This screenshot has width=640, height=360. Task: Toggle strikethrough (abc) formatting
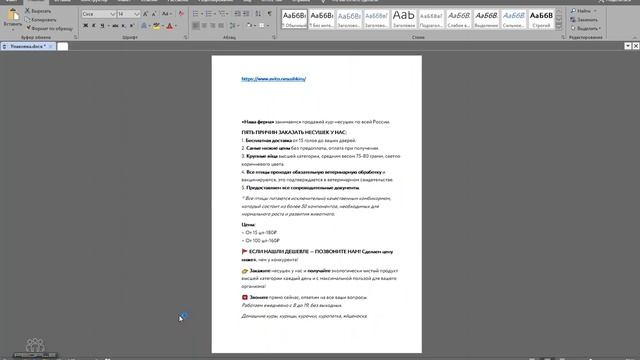[x=116, y=26]
